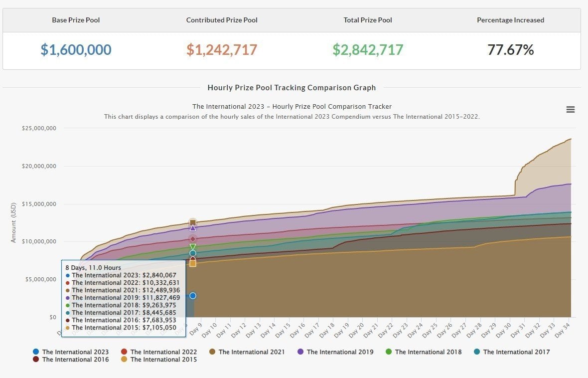
Task: Click tooltip row The International 2023: $2,840,067
Action: pos(121,275)
